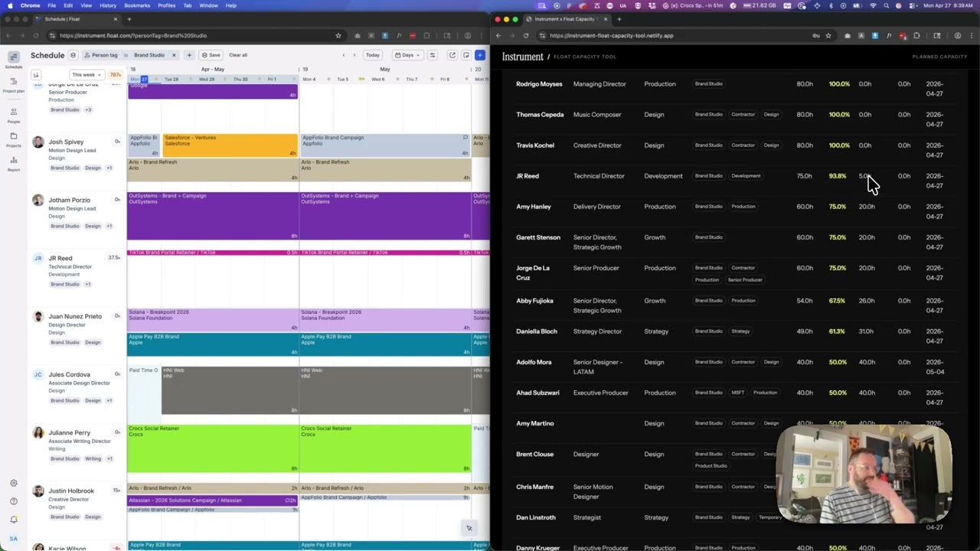Viewport: 980px width, 551px height.
Task: Click Jotham Porzio's avatar
Action: [x=38, y=201]
